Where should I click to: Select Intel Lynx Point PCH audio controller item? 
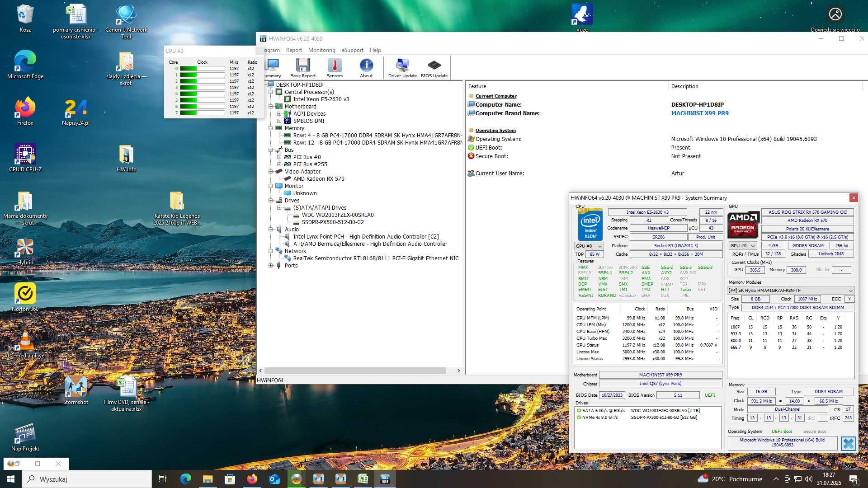pyautogui.click(x=366, y=236)
